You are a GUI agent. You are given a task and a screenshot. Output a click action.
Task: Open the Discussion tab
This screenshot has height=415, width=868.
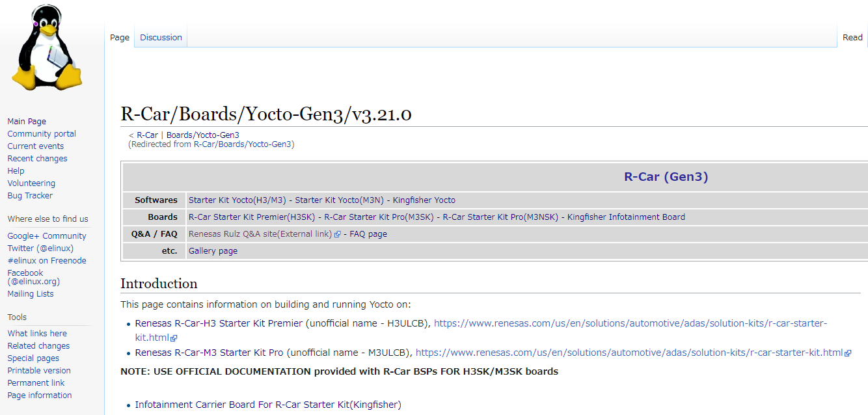[161, 37]
